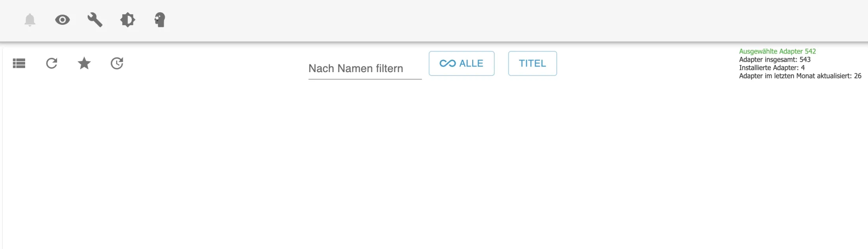
Task: Click blank space in top header bar
Action: coord(472,20)
